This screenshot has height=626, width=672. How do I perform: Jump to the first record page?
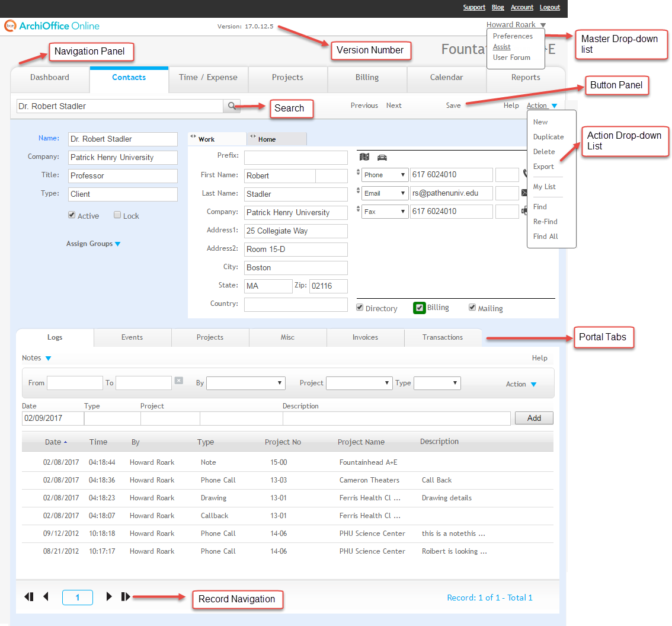[x=29, y=596]
